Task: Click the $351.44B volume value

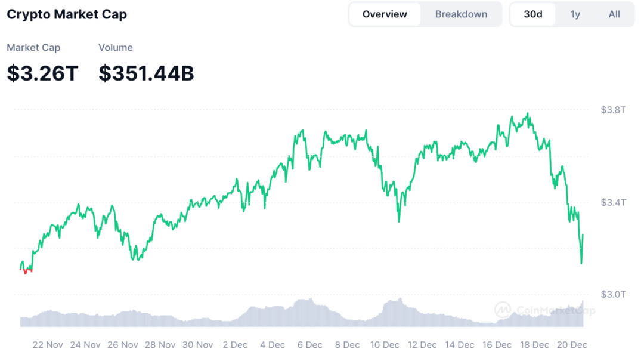Action: pyautogui.click(x=146, y=73)
